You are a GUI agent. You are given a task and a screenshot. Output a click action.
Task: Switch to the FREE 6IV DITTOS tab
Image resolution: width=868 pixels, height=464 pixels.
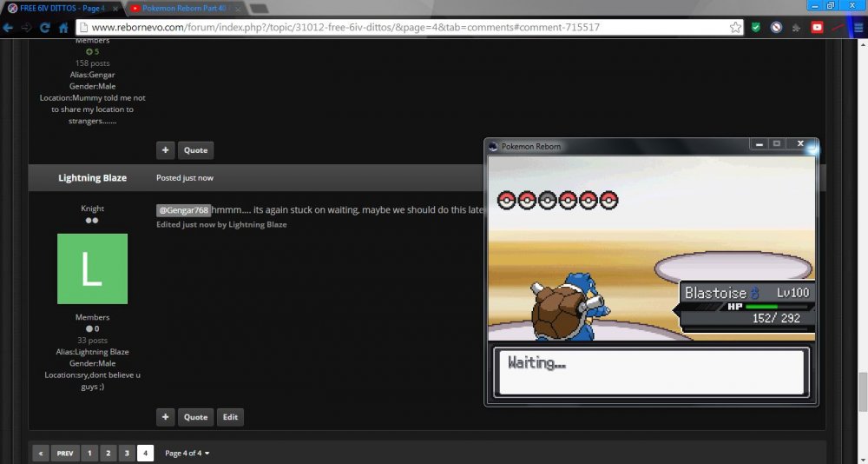pyautogui.click(x=61, y=8)
